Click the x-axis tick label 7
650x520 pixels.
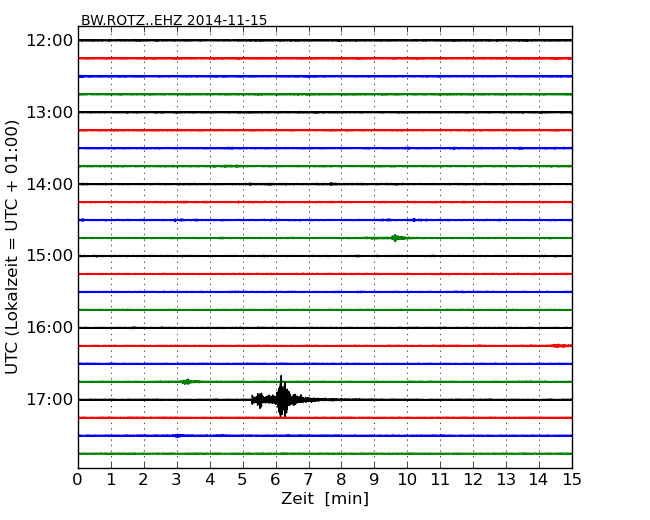point(308,480)
